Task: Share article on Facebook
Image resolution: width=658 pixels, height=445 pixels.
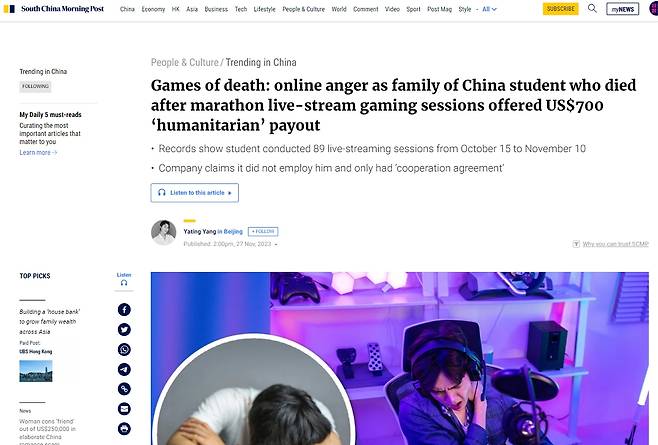Action: [124, 310]
